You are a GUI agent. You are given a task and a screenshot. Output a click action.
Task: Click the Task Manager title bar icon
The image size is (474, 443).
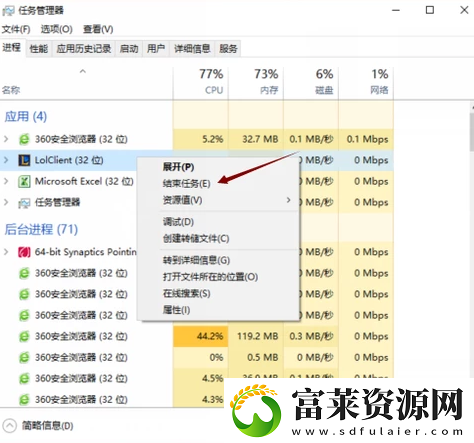click(x=8, y=11)
